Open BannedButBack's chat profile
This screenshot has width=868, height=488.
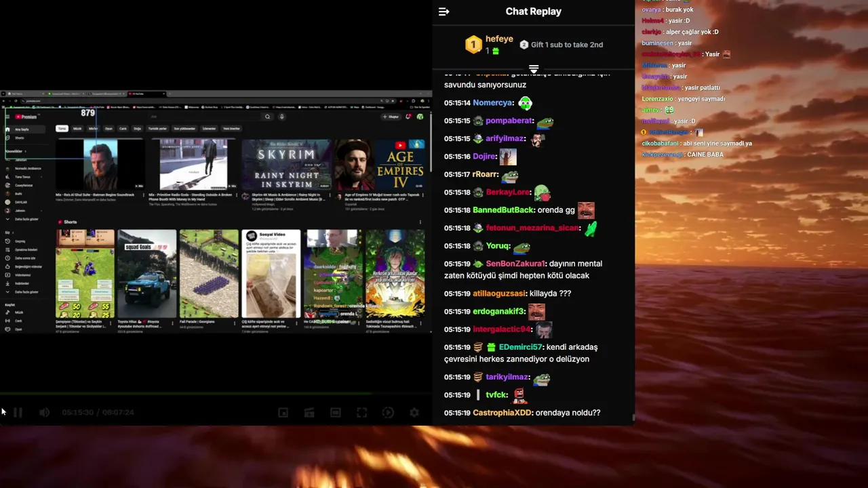(503, 210)
